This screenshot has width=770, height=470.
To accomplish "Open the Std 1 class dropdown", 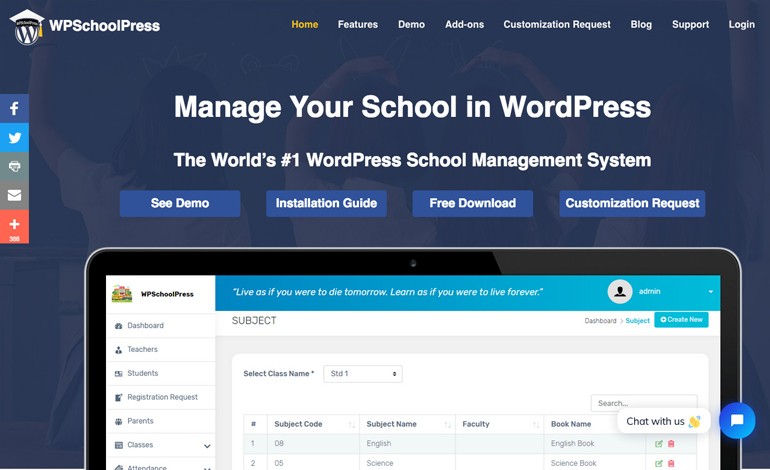I will 363,374.
